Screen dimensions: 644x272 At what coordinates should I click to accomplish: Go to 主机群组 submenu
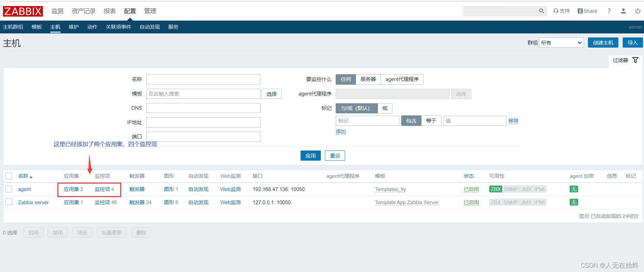coord(13,27)
